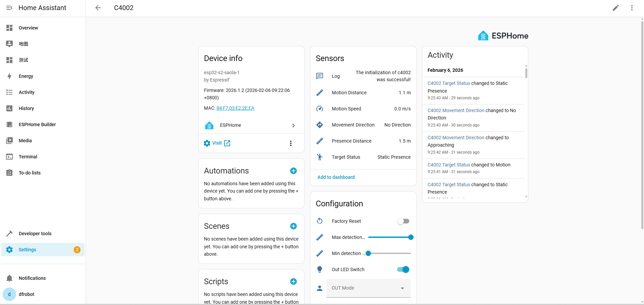Add a new script with plus icon

[293, 282]
